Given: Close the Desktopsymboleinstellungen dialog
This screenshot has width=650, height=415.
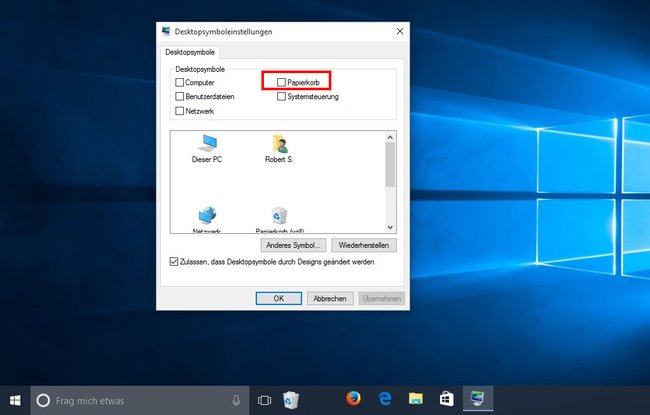Looking at the screenshot, I should (x=400, y=32).
